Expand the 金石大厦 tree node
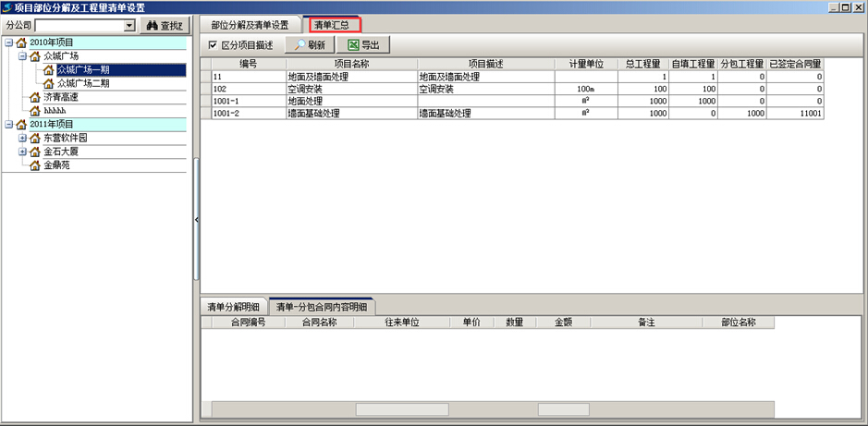This screenshot has height=426, width=868. pos(22,152)
